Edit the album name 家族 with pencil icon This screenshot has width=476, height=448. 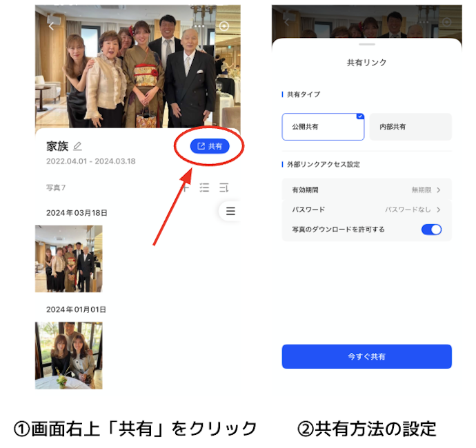point(78,146)
